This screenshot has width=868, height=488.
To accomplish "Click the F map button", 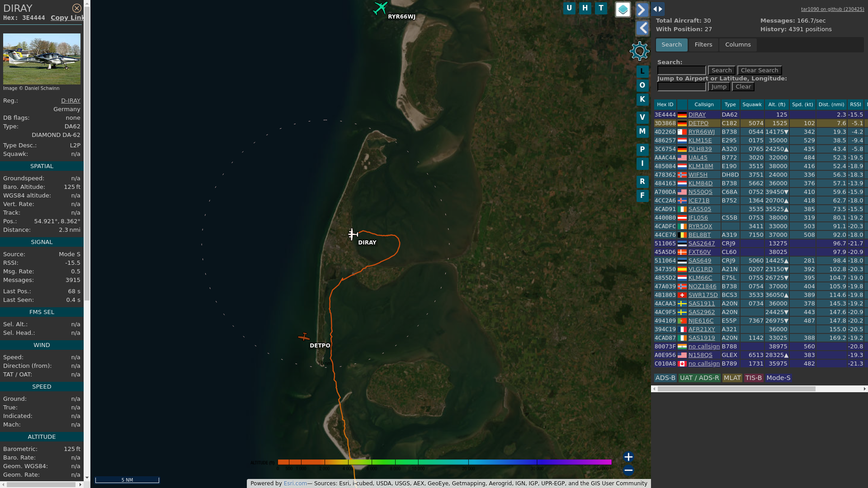I will (x=642, y=196).
